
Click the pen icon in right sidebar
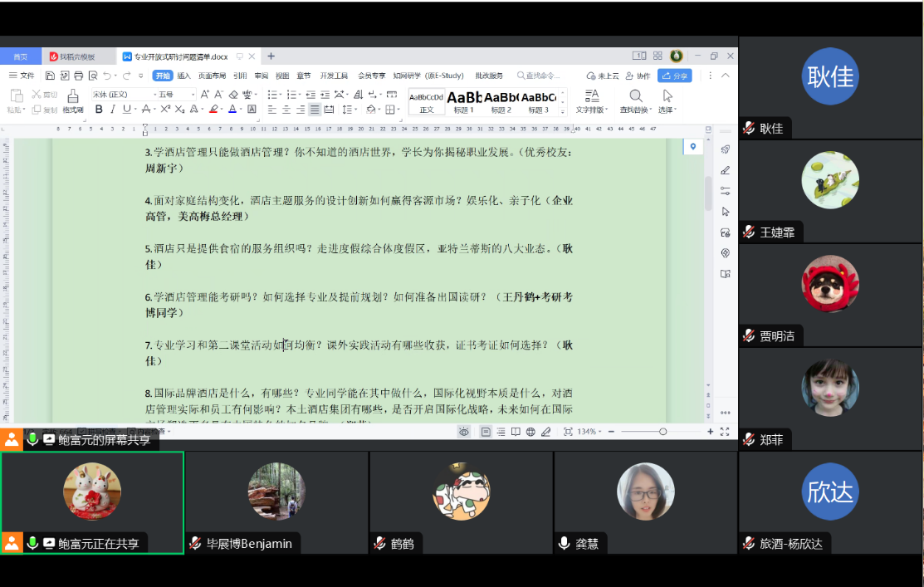pos(726,170)
